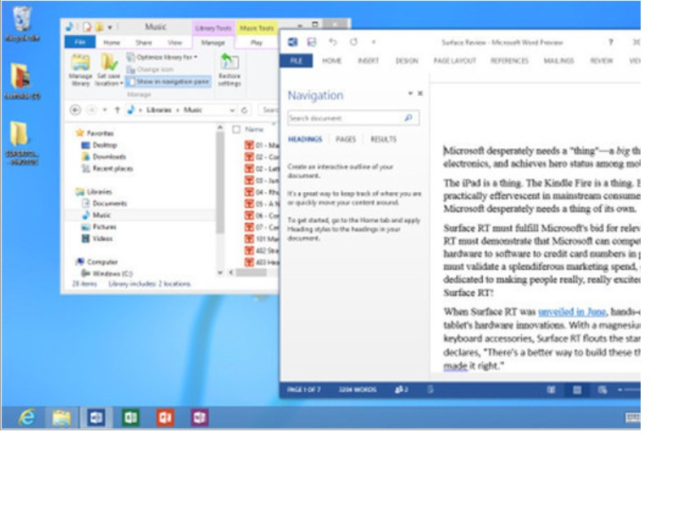700x523 pixels.
Task: Switch to Explorer Share tab
Action: (144, 42)
